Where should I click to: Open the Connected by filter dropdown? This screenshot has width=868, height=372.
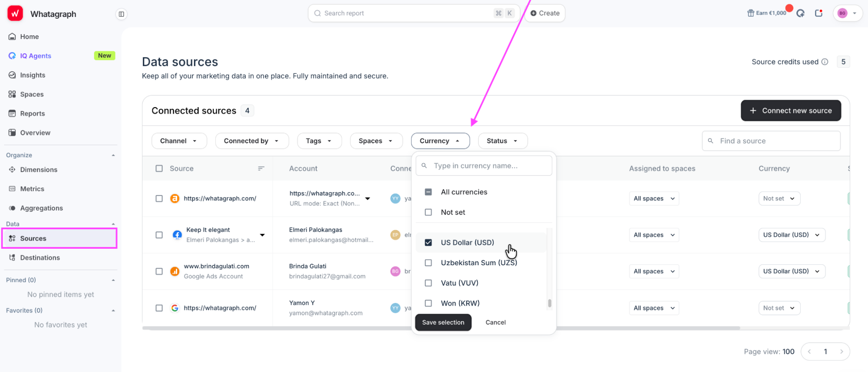252,141
